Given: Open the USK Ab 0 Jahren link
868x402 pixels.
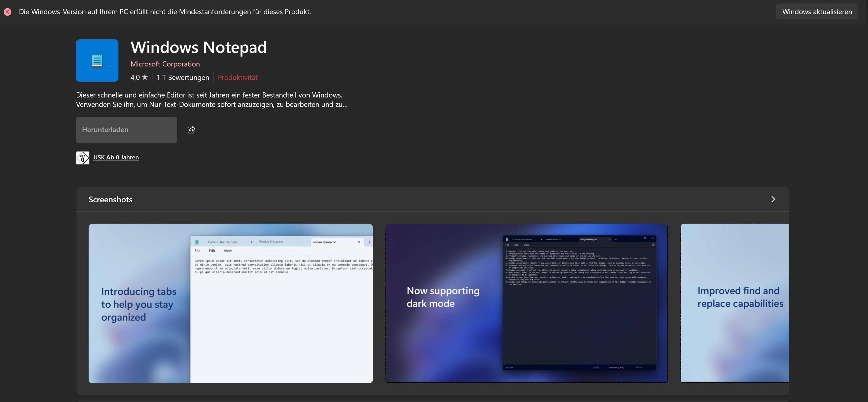Looking at the screenshot, I should point(116,158).
